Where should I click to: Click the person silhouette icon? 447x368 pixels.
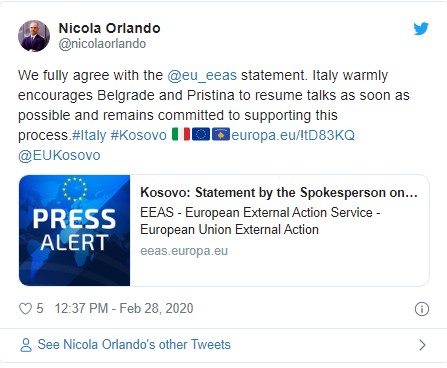tap(26, 345)
